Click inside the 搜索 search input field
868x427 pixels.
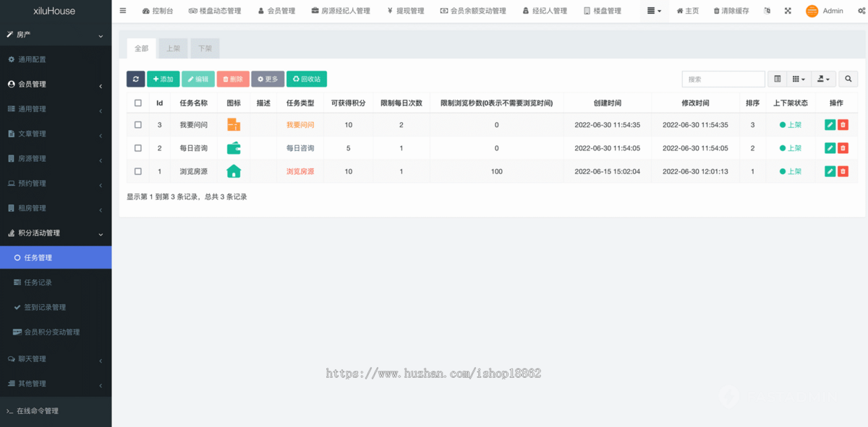[x=723, y=79]
